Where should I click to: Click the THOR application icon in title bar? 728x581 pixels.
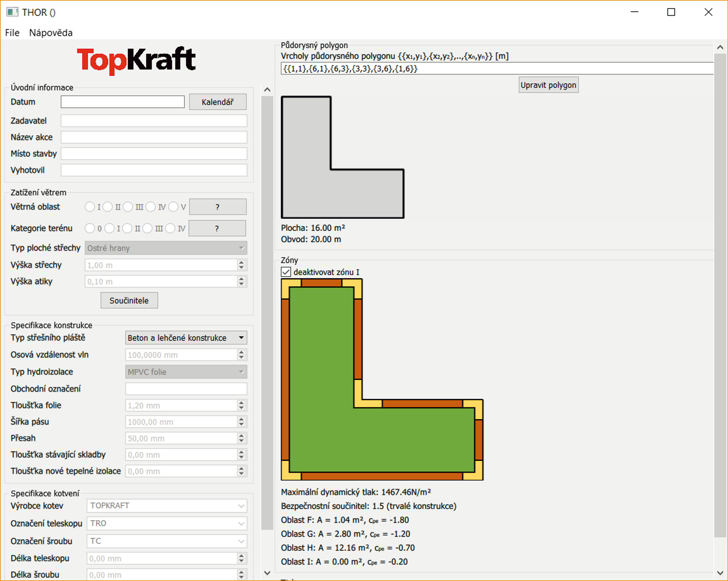[x=12, y=12]
